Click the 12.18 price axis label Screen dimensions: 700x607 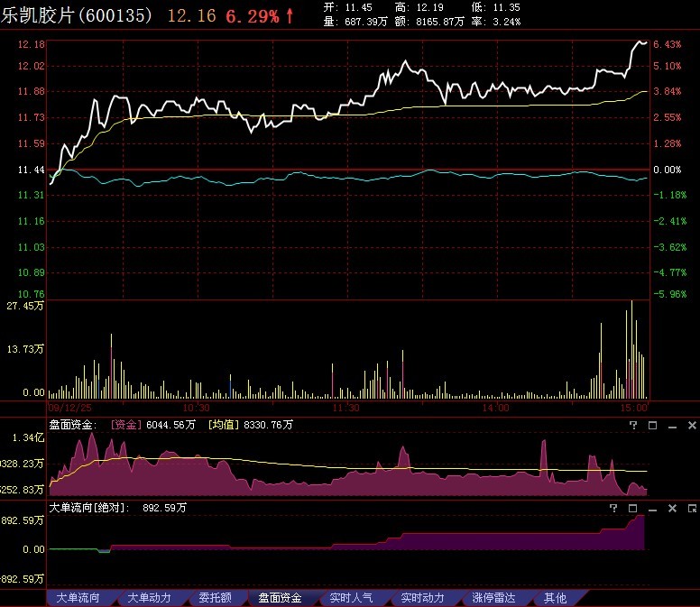click(32, 44)
